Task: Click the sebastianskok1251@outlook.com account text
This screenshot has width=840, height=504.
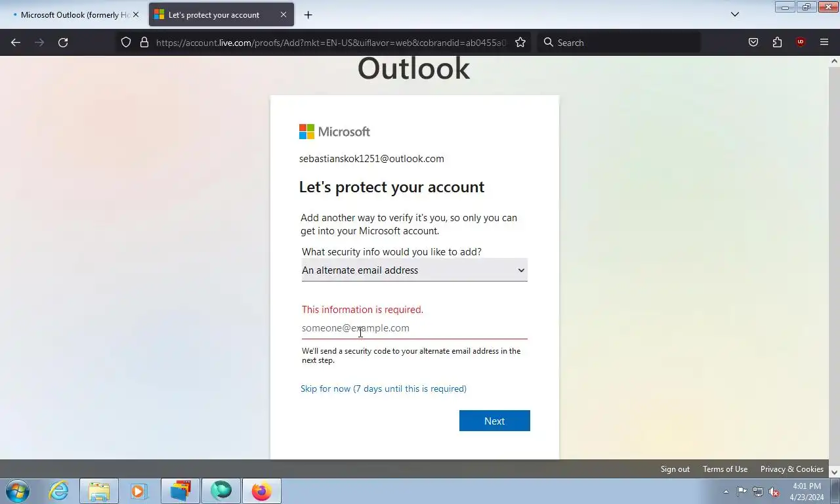Action: (x=371, y=159)
